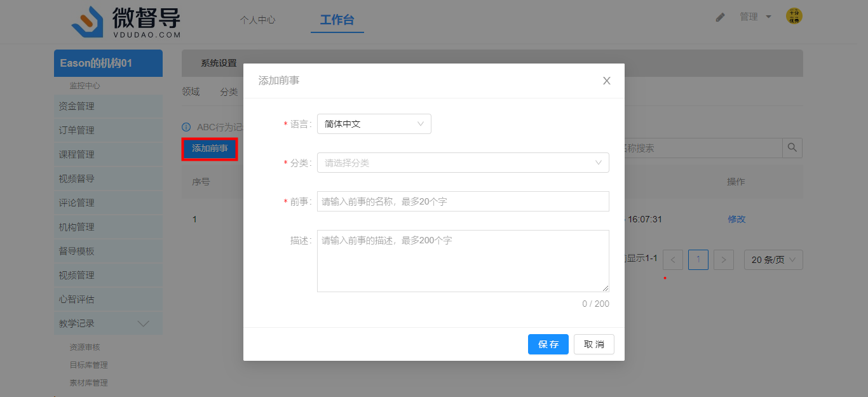Click the pencil edit icon in header
This screenshot has width=868, height=397.
(720, 17)
